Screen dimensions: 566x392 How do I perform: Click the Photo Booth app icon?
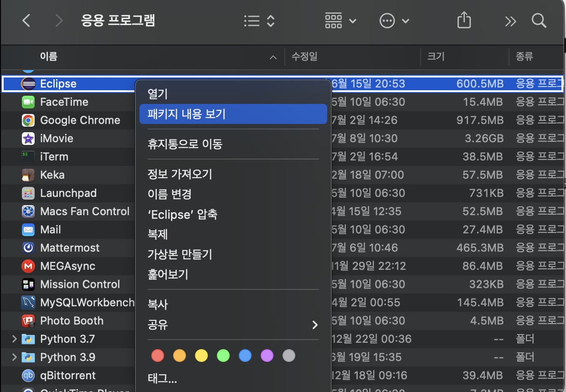pos(28,321)
